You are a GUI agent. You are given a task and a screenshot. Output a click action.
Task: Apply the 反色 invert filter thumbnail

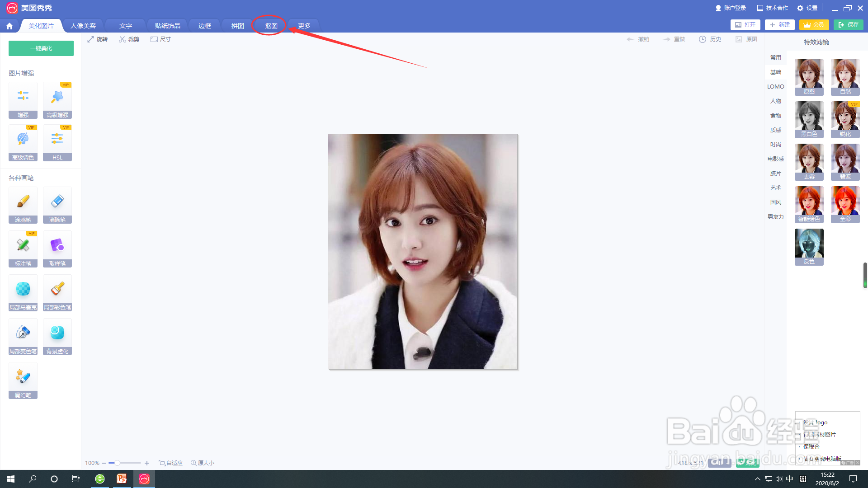tap(809, 247)
